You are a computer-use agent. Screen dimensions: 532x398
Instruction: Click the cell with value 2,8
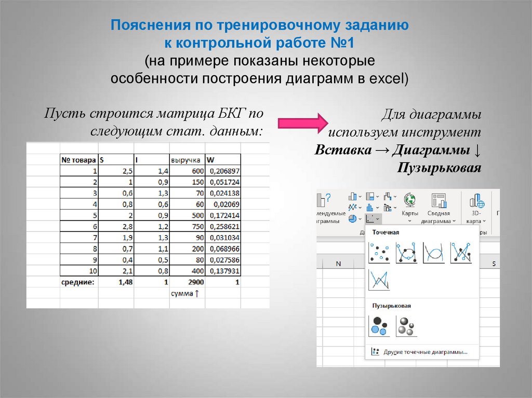(x=116, y=226)
